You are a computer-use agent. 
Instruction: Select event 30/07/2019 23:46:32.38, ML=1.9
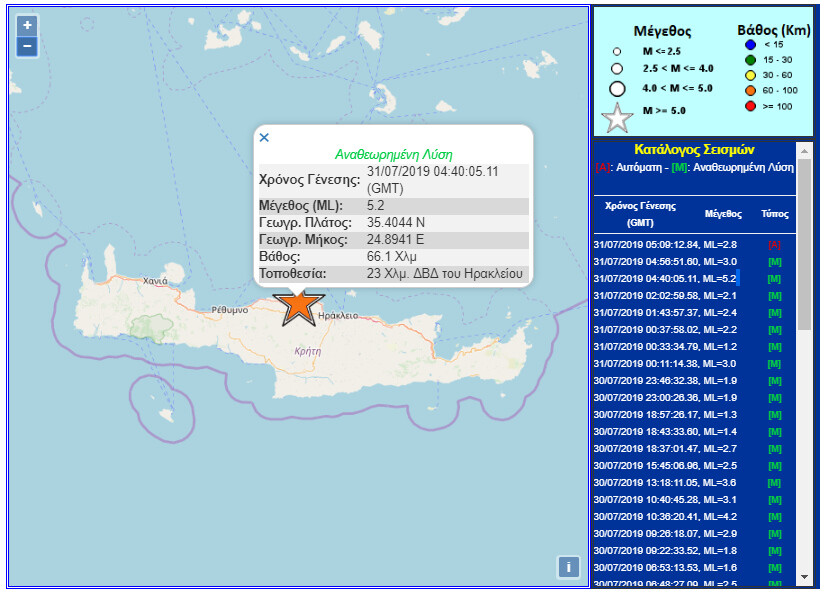click(x=665, y=381)
